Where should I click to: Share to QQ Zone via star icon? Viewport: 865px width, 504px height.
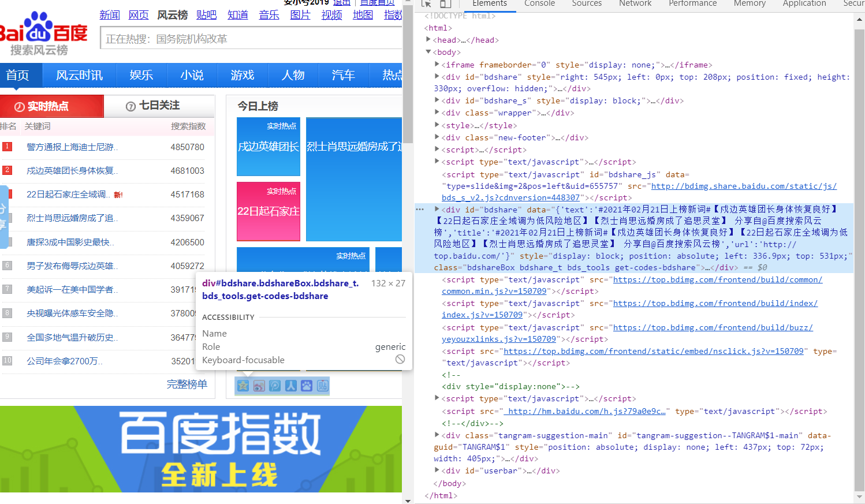point(243,386)
